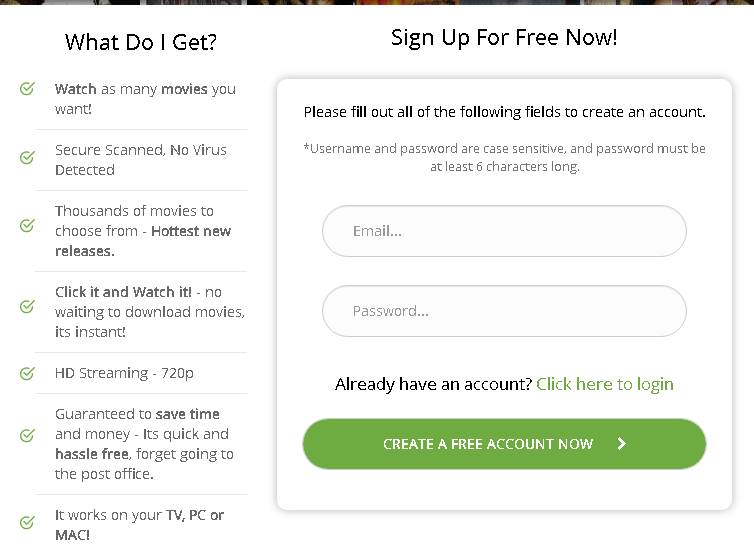Click checkmark icon next to "Guaranteed to save time"
This screenshot has height=556, width=754.
pyautogui.click(x=28, y=435)
